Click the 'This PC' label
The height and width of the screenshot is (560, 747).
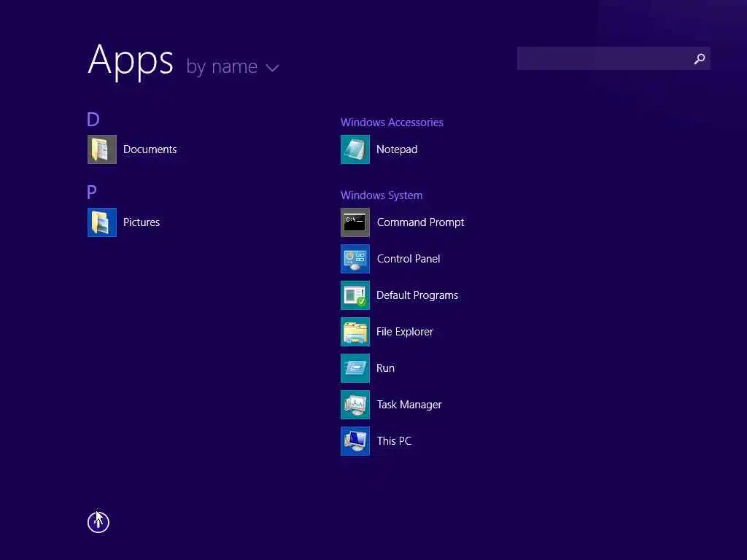click(394, 441)
